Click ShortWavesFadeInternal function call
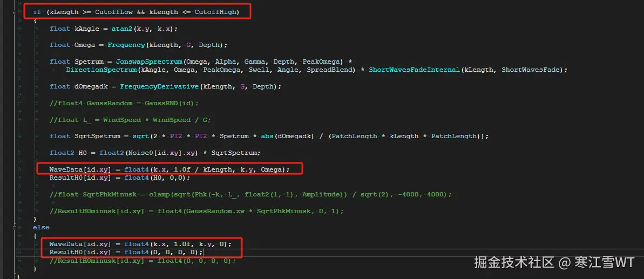Viewport: 644px width, 279px height. pos(415,70)
